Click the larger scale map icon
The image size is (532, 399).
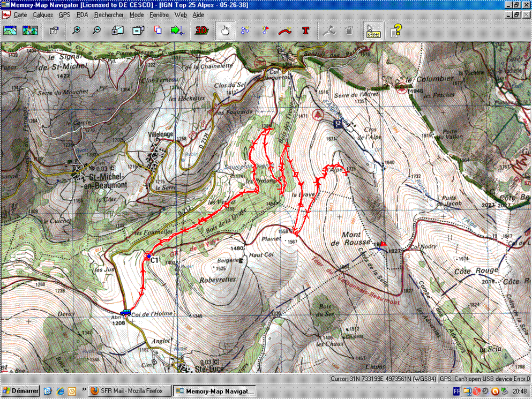117,31
